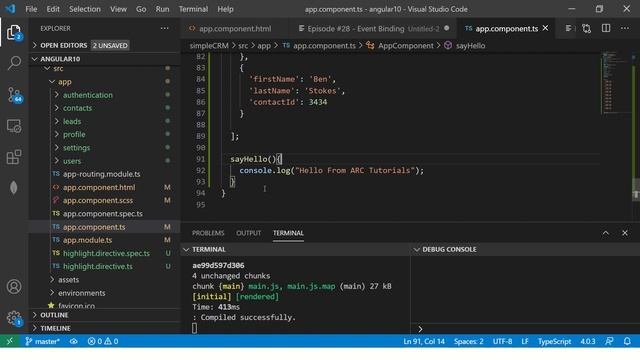Screen dimensions: 640x360
Task: Click AppComponent in the breadcrumb
Action: [x=406, y=45]
